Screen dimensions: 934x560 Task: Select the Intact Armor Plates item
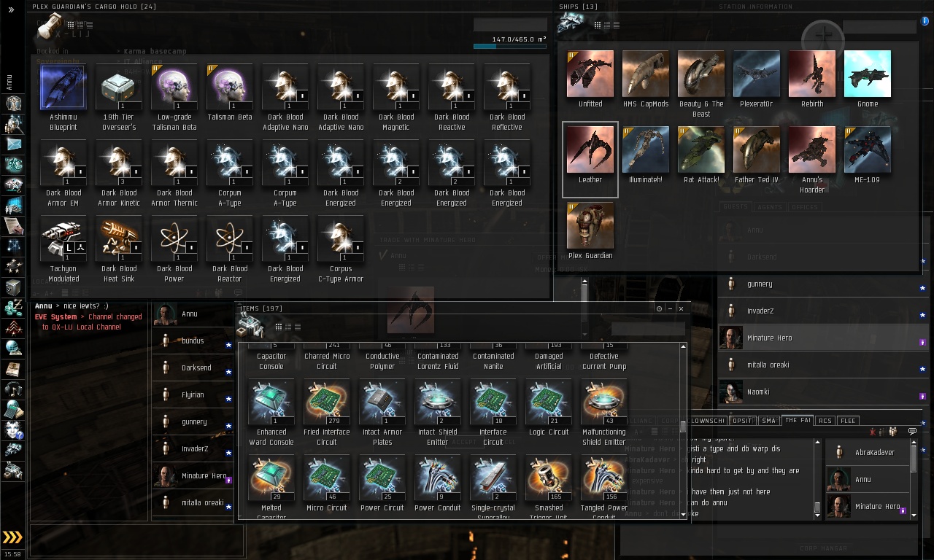(x=382, y=402)
